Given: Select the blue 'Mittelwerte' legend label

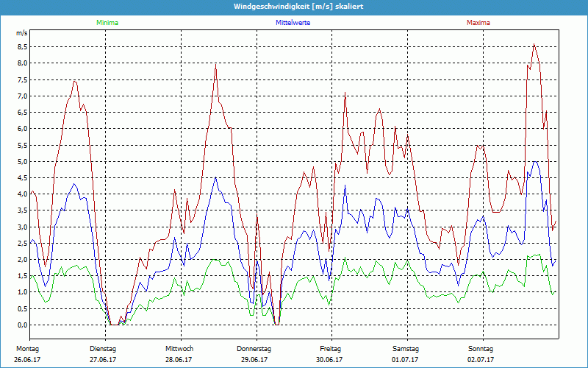Looking at the screenshot, I should (x=293, y=23).
